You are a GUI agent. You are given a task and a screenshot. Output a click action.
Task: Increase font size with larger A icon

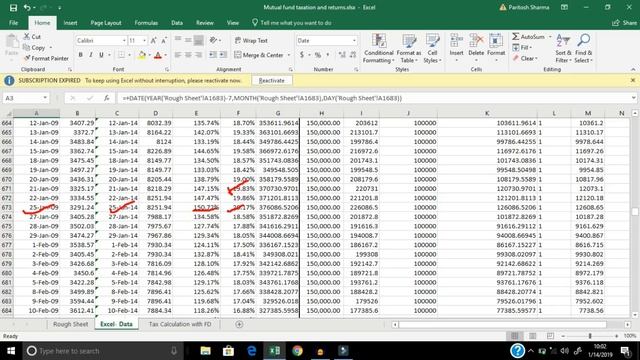[x=153, y=40]
